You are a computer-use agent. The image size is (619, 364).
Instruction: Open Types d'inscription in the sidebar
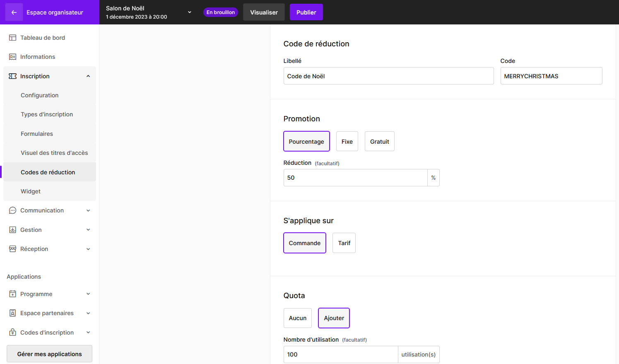(x=47, y=114)
